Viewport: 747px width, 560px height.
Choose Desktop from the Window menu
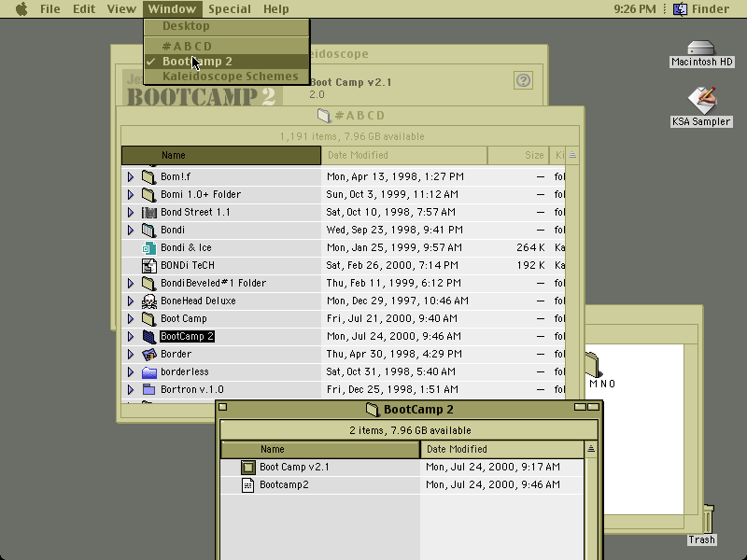227,26
